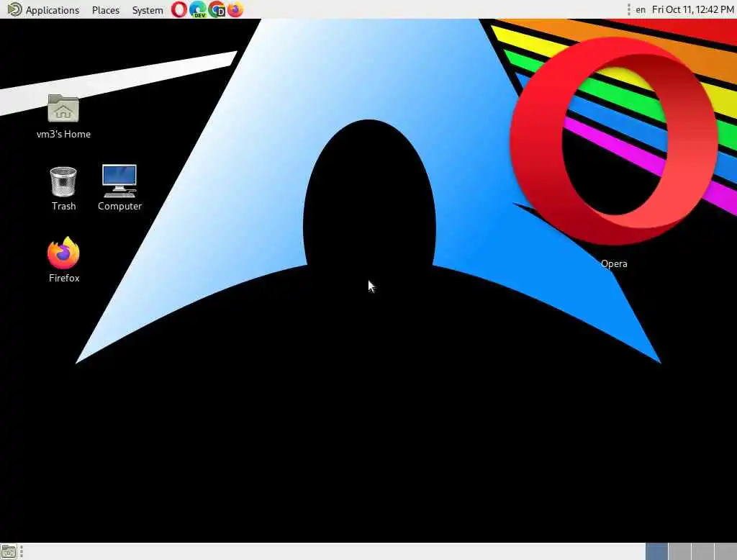Select the large Opera desktop icon

click(614, 141)
